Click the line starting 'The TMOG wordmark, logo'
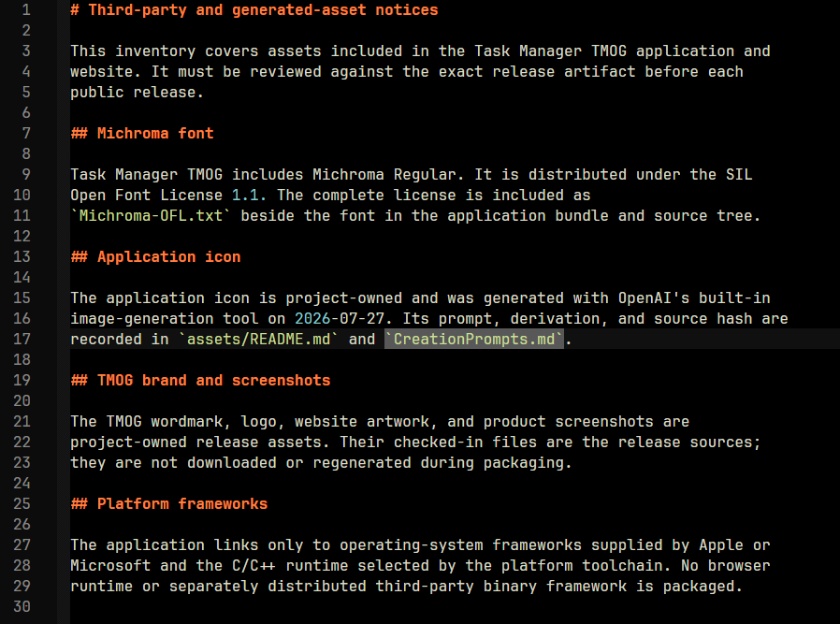Image resolution: width=840 pixels, height=624 pixels. [x=380, y=422]
